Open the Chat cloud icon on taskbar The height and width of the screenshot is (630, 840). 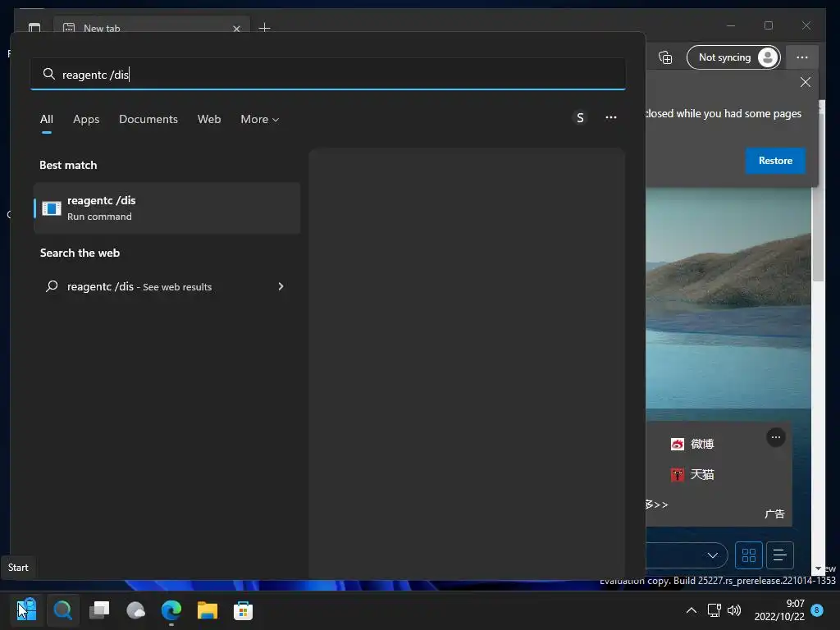(135, 610)
